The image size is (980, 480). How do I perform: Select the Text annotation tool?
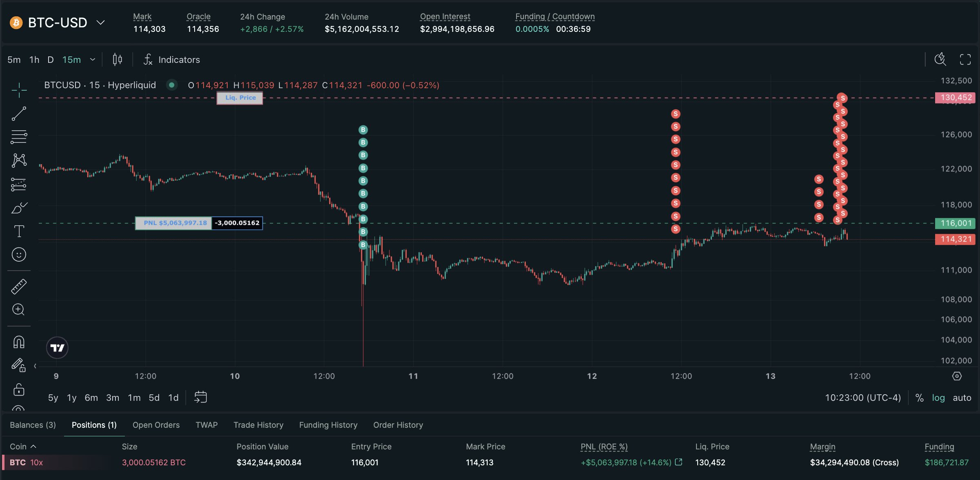[x=19, y=231]
